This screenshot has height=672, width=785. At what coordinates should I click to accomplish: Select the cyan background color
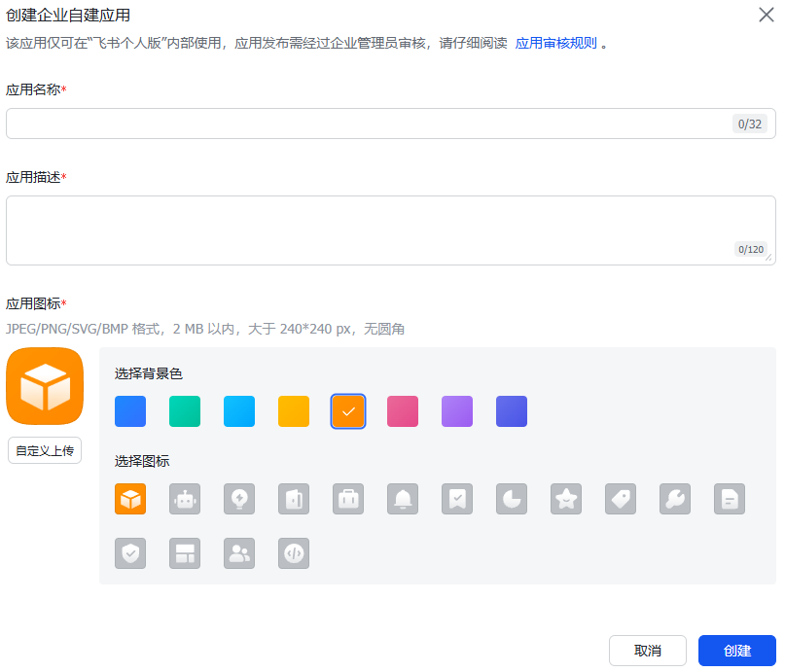coord(239,411)
